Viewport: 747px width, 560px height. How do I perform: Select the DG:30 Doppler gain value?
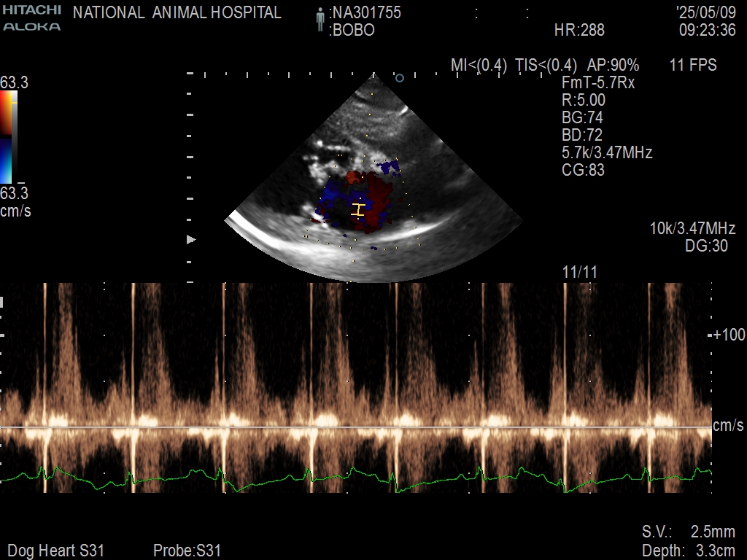pos(706,246)
